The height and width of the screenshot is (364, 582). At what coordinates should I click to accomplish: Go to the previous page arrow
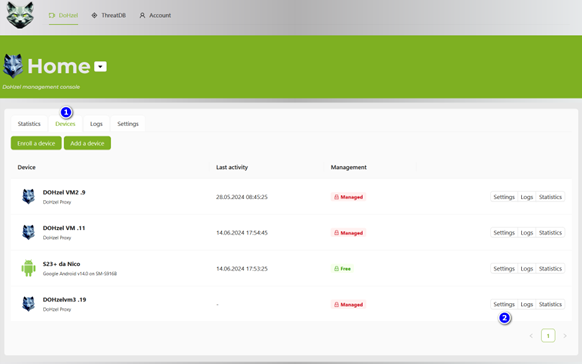(531, 336)
